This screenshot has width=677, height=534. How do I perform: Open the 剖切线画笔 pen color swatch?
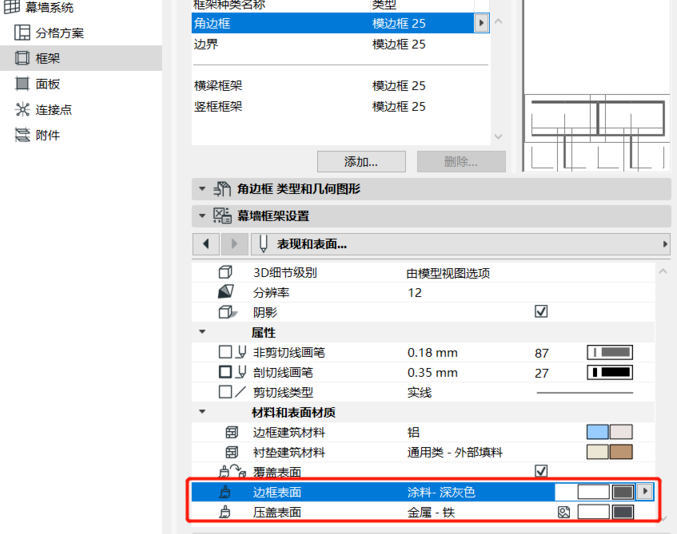610,372
